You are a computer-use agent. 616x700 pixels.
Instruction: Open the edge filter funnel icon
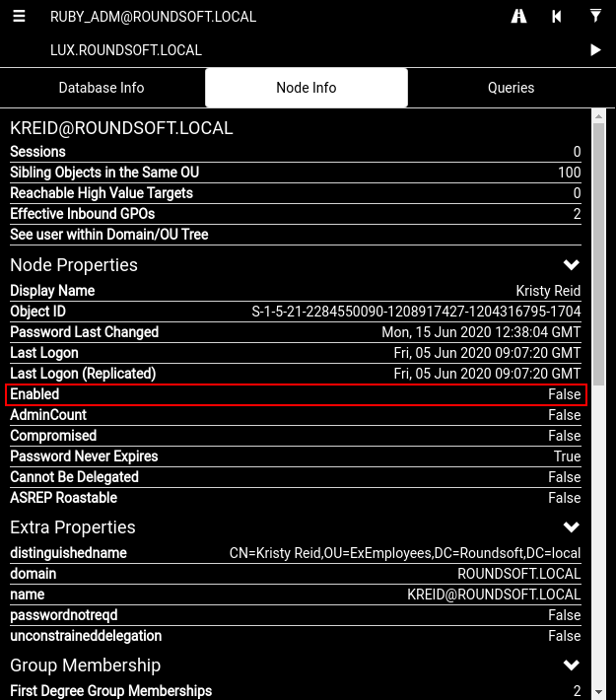(x=595, y=17)
